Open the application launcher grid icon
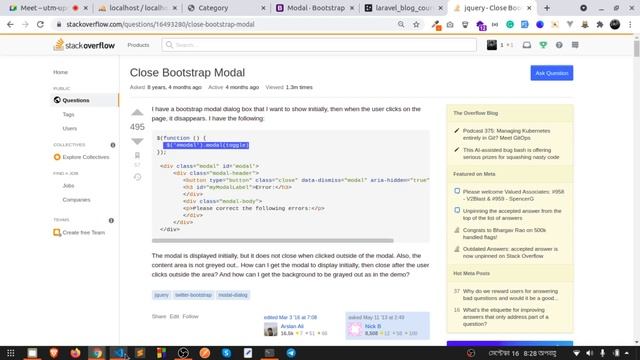 (x=11, y=353)
